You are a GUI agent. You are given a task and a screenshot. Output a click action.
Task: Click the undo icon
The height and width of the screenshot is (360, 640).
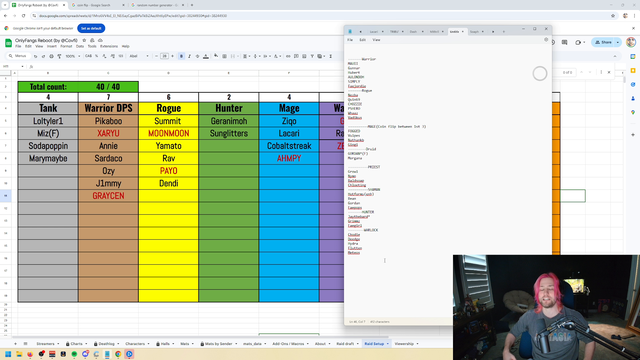[x=36, y=56]
